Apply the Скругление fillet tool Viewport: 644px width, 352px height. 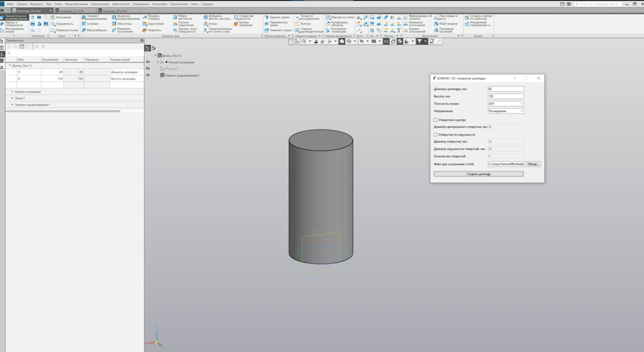[x=153, y=24]
